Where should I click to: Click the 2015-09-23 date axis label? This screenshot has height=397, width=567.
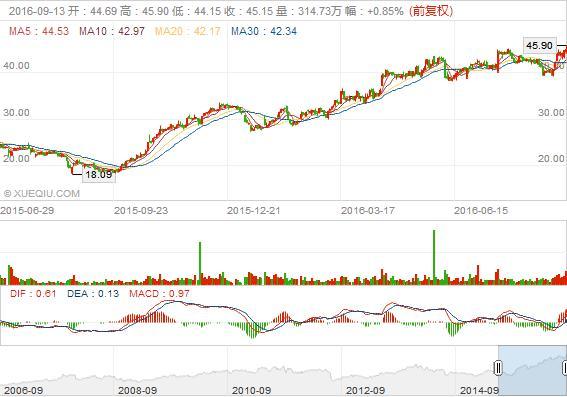(x=141, y=211)
